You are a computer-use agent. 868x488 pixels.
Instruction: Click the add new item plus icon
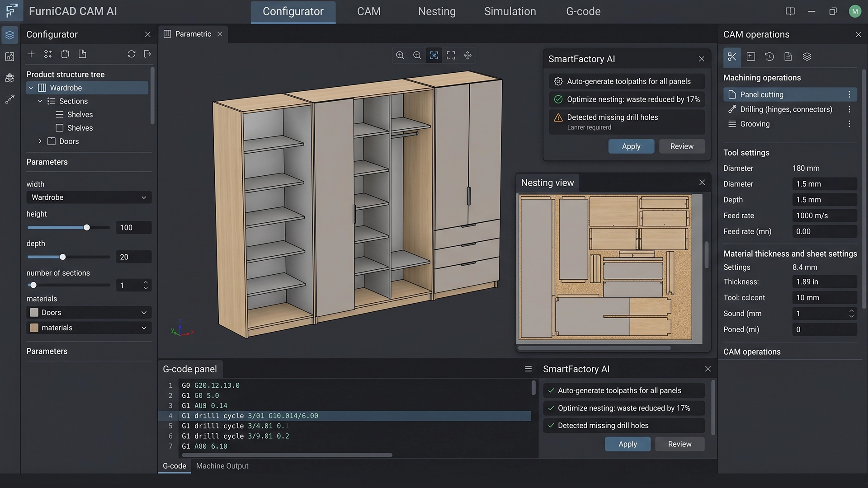(x=31, y=54)
